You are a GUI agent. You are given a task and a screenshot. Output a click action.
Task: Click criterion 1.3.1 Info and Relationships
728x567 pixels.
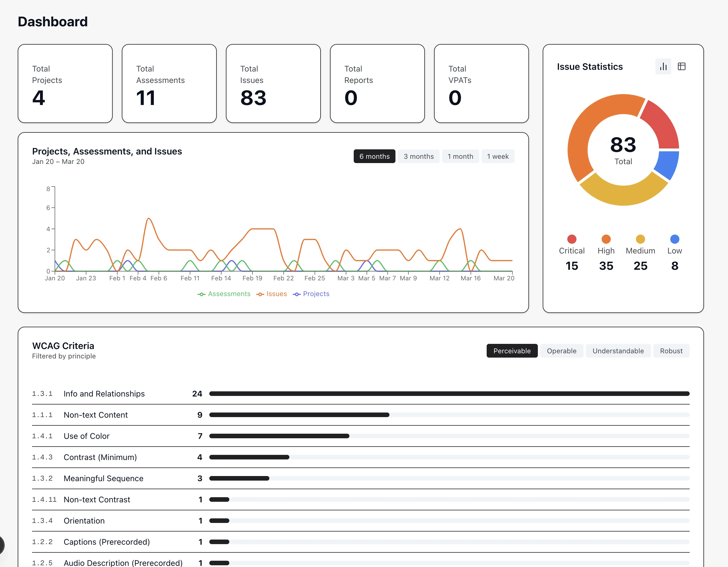click(x=104, y=394)
